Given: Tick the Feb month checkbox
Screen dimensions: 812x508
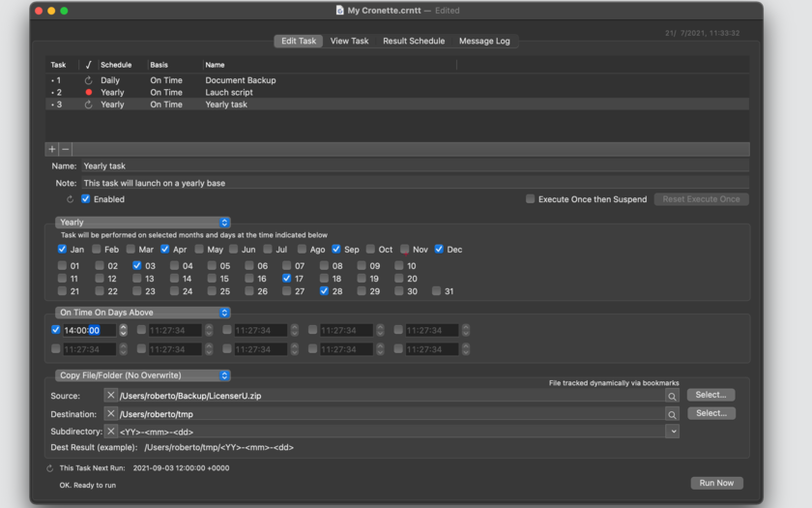Looking at the screenshot, I should click(x=97, y=250).
